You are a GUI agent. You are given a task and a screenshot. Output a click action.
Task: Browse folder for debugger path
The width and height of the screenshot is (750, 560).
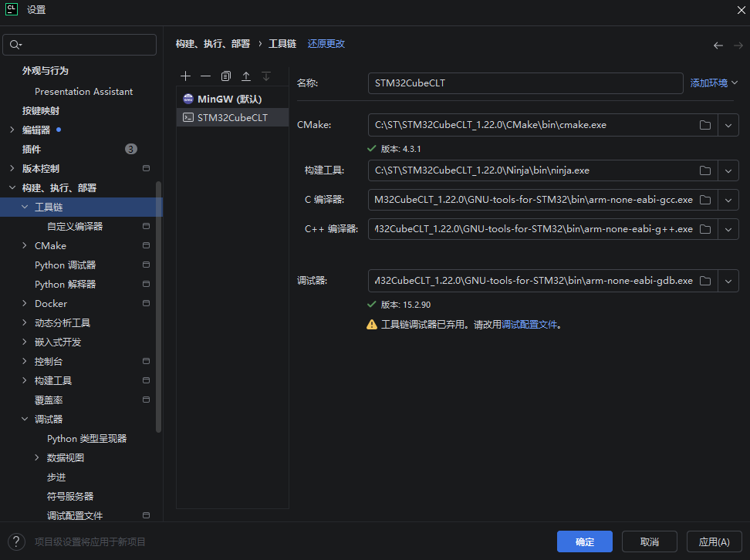pyautogui.click(x=705, y=281)
